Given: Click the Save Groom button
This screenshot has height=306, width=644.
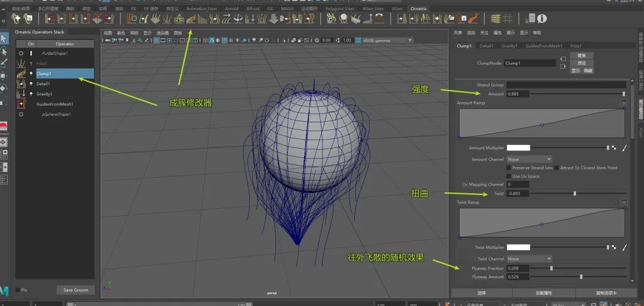Looking at the screenshot, I should pos(76,290).
